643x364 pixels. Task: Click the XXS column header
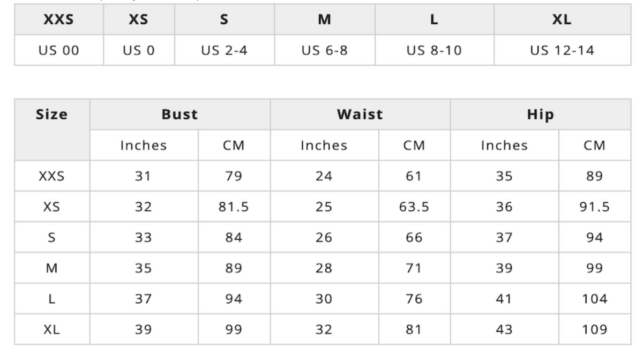pyautogui.click(x=59, y=20)
